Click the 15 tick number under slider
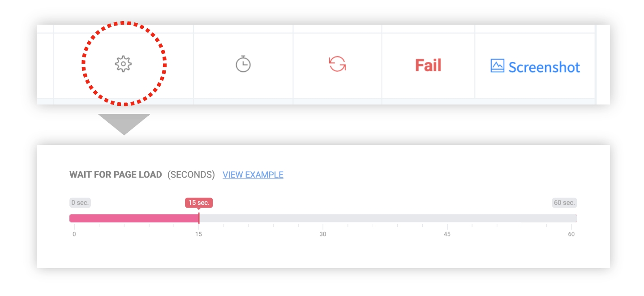The image size is (644, 296). coord(199,234)
